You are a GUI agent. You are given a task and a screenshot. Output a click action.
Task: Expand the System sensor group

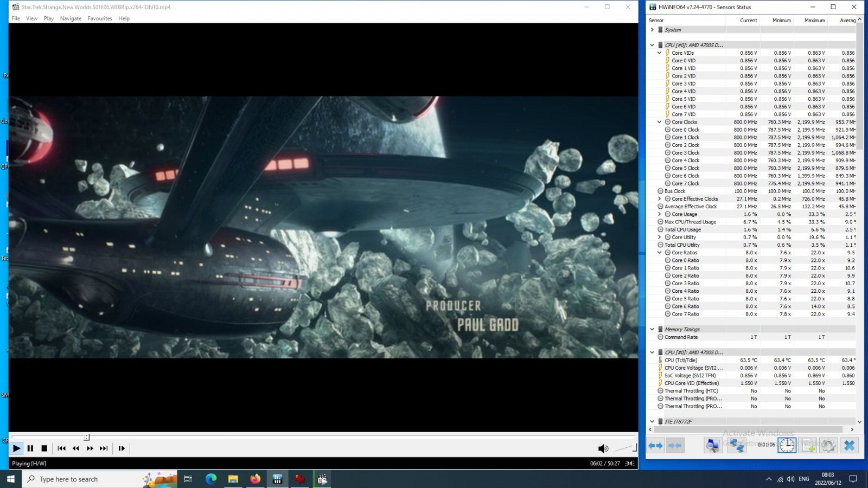click(x=652, y=30)
